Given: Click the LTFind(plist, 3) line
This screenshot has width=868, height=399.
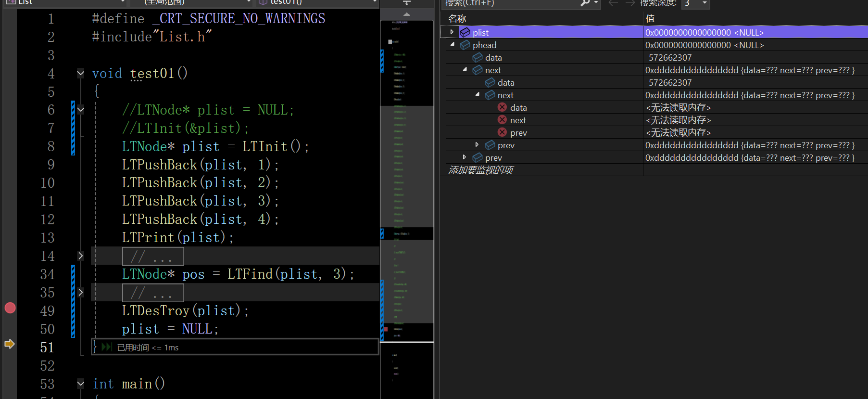Looking at the screenshot, I should (238, 274).
